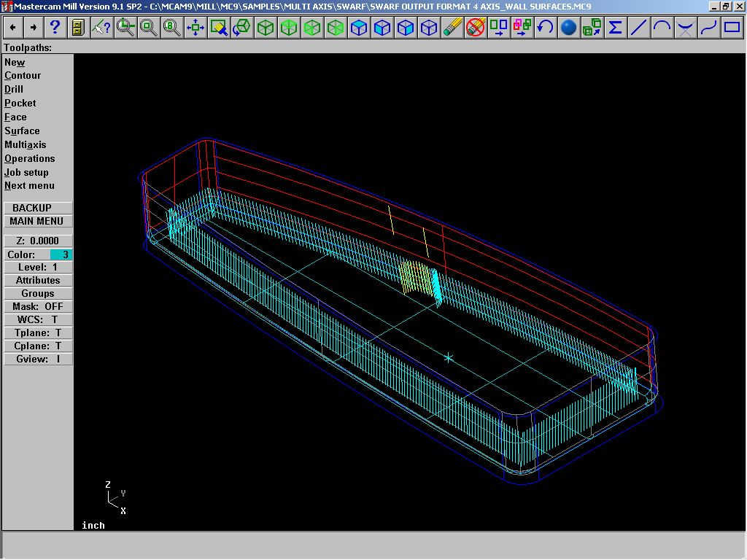Select the Create Arc icon

[x=662, y=28]
